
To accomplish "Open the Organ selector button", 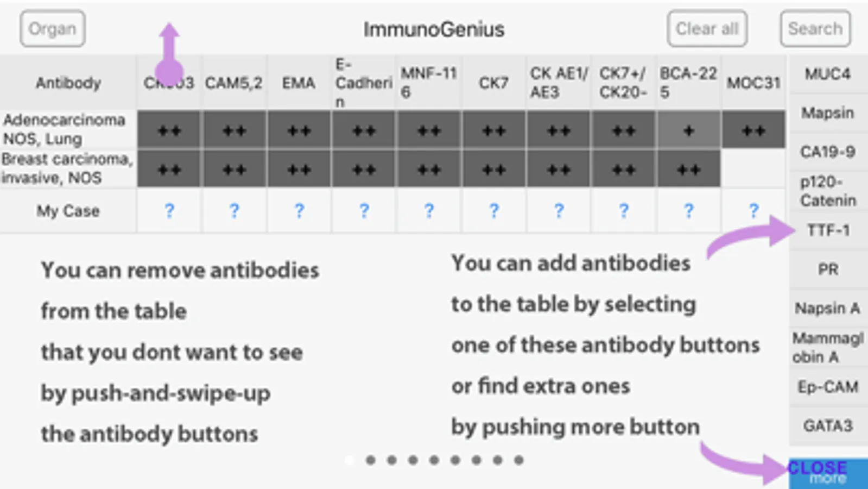I will 52,29.
